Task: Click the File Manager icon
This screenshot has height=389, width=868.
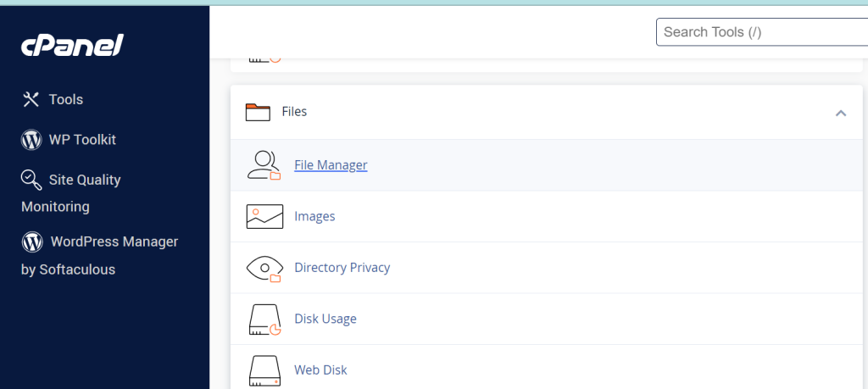Action: coord(264,165)
